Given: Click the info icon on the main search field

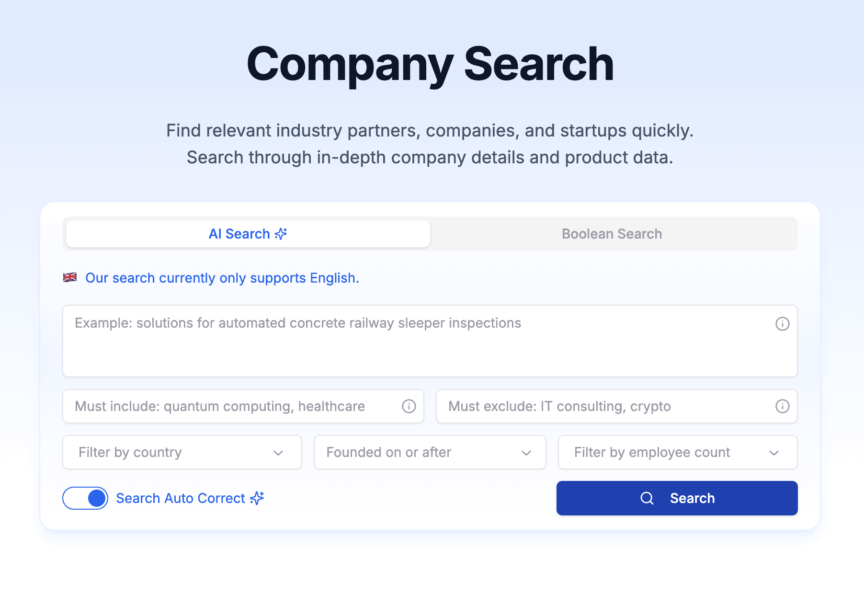Looking at the screenshot, I should pyautogui.click(x=783, y=324).
